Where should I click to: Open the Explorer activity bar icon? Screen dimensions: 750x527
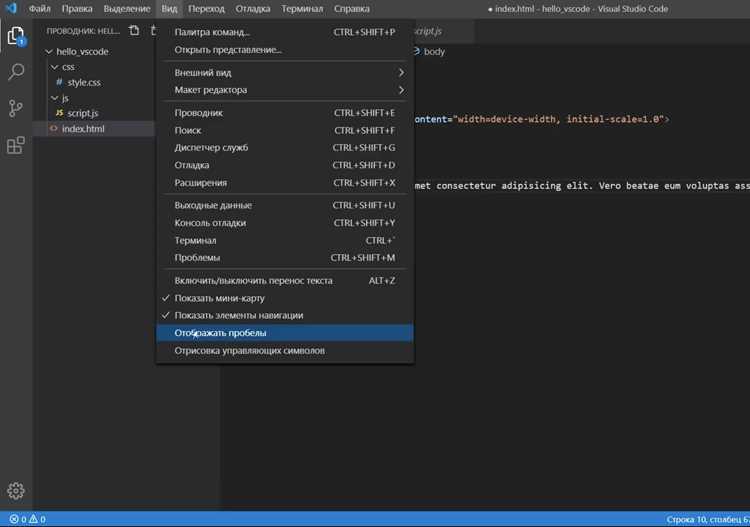coord(16,36)
